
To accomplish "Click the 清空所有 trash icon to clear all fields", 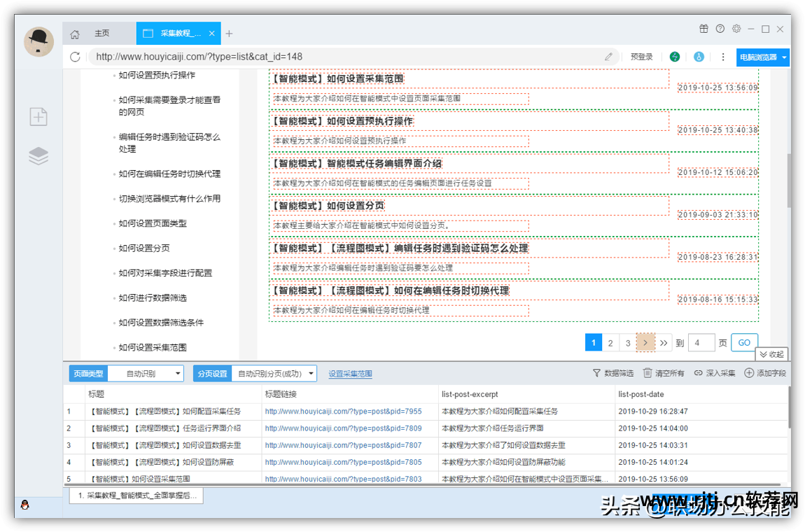I will click(648, 373).
